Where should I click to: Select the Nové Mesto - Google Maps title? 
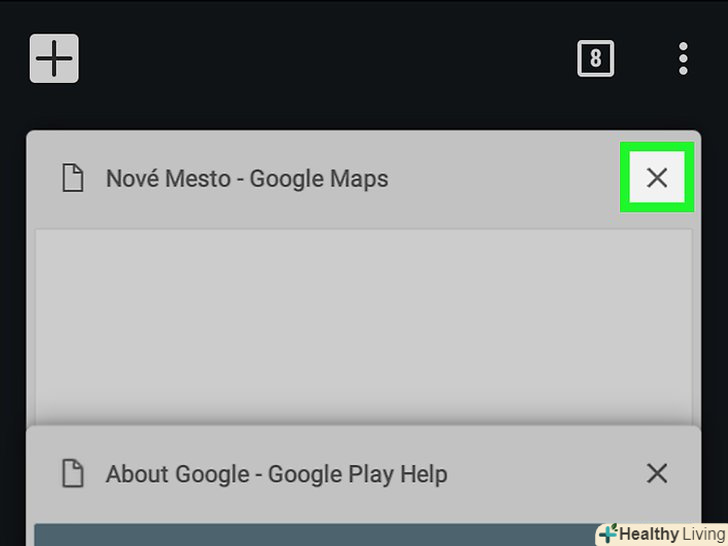247,179
